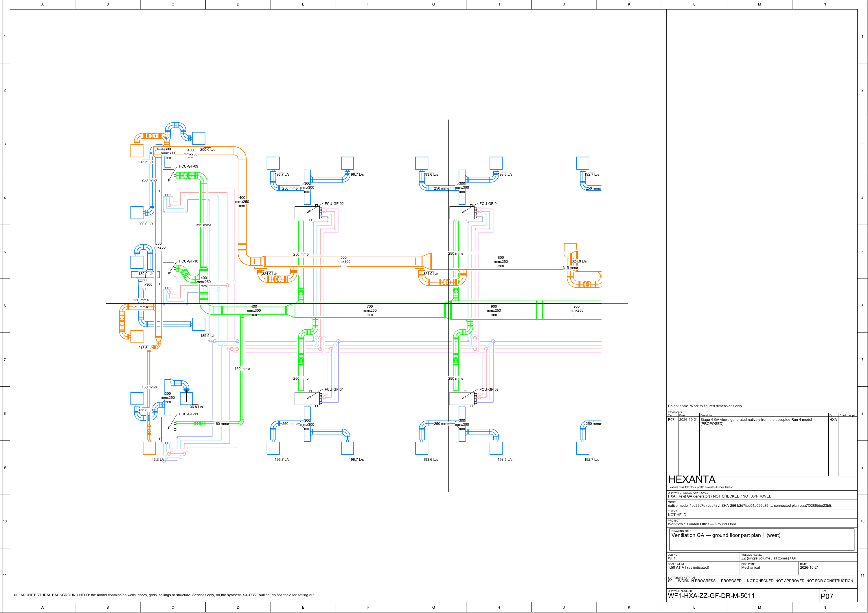Viewport: 868px width, 613px height.
Task: Select the 800 mmx250 mm duct size label
Action: 501,262
